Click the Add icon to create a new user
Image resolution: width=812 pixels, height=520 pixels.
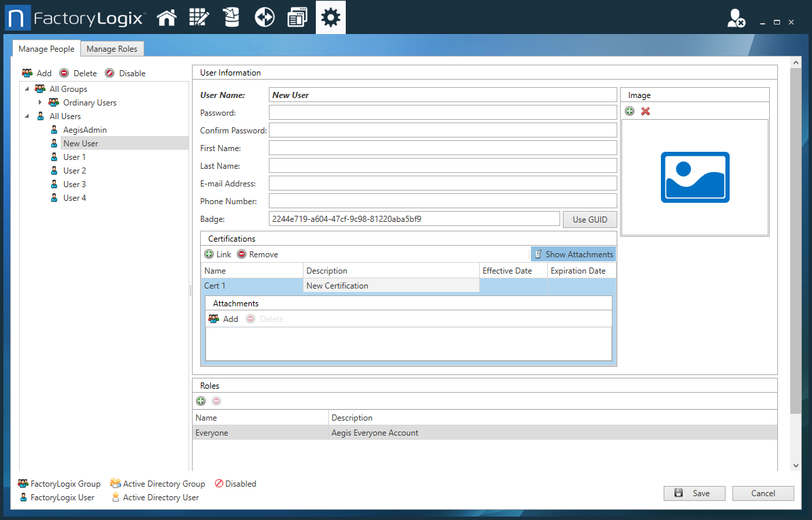click(36, 73)
